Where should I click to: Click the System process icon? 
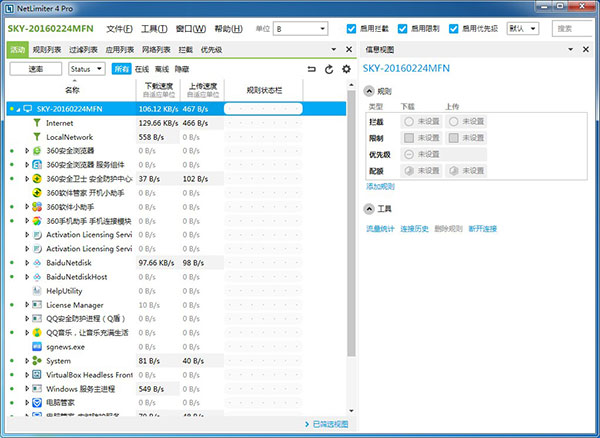pos(37,360)
